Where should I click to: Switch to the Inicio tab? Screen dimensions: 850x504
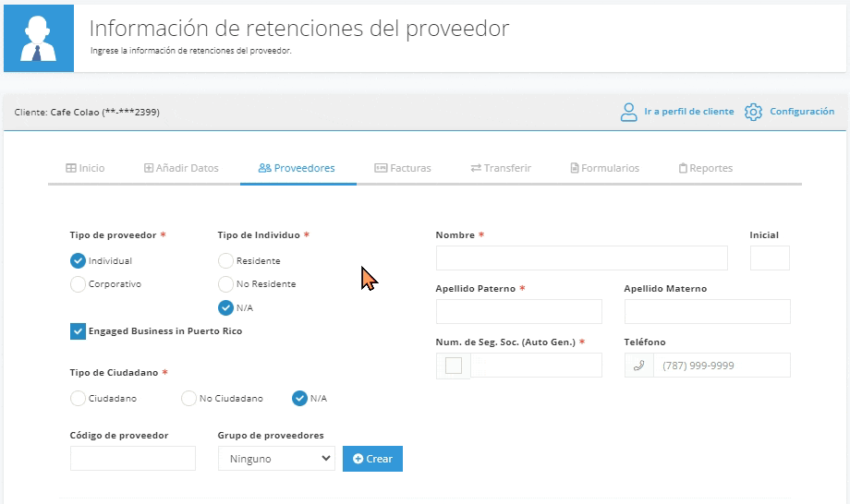click(x=85, y=168)
